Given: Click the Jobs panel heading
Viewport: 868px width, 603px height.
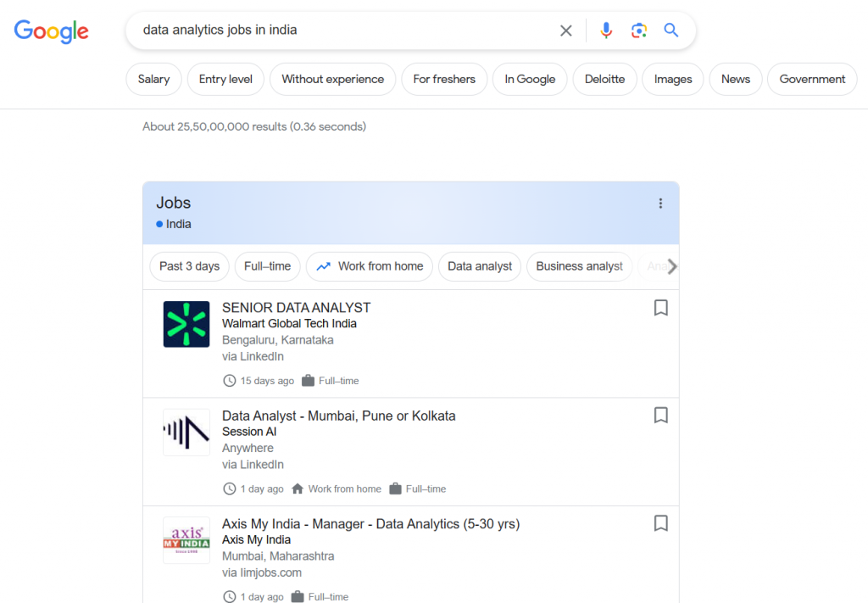Looking at the screenshot, I should (x=173, y=203).
